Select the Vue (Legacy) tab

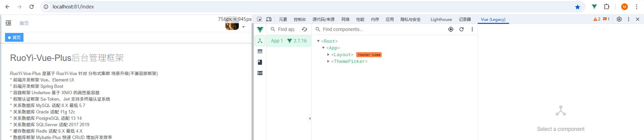pyautogui.click(x=493, y=20)
